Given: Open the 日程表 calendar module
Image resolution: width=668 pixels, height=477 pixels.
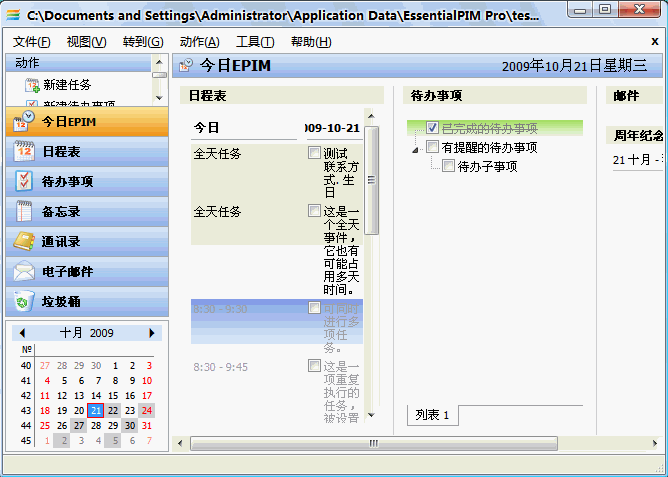Looking at the screenshot, I should 87,152.
